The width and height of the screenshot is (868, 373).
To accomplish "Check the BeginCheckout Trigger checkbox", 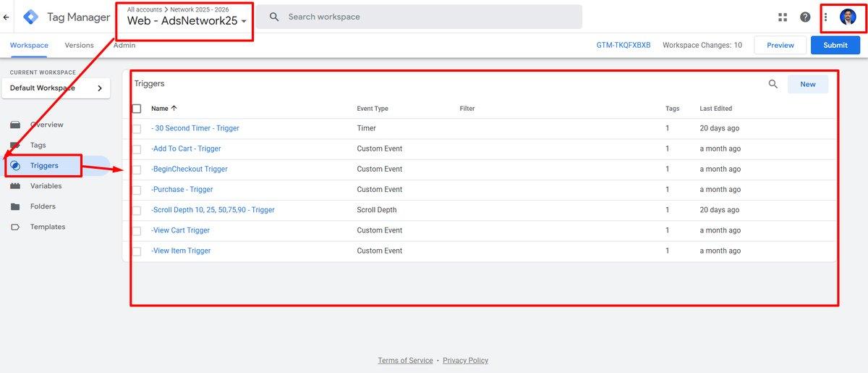I will (x=137, y=169).
